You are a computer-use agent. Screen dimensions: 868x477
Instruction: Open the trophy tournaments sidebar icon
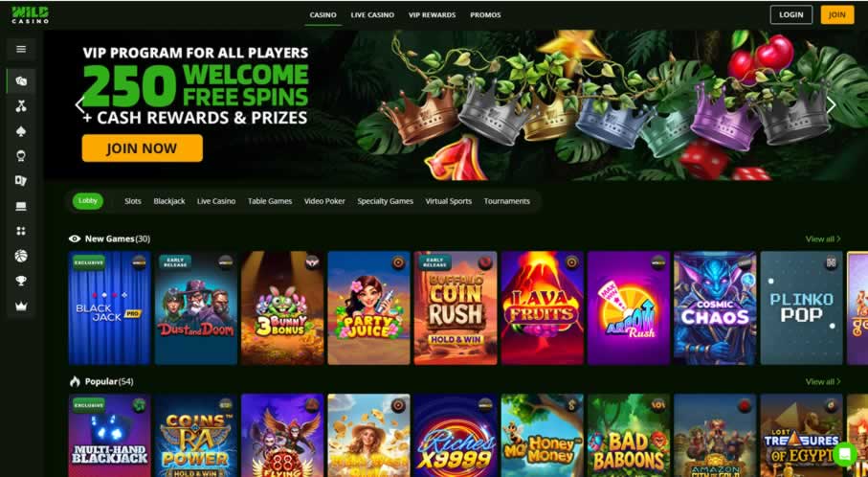click(x=21, y=281)
